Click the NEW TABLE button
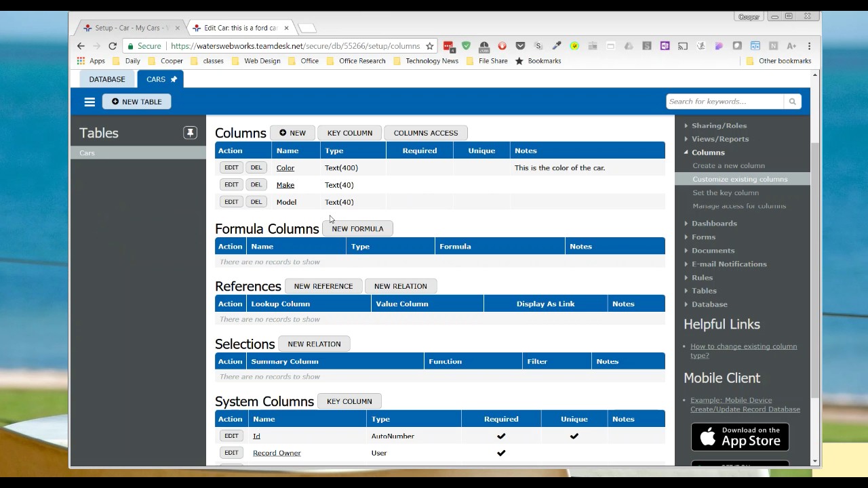868x488 pixels. coord(137,102)
